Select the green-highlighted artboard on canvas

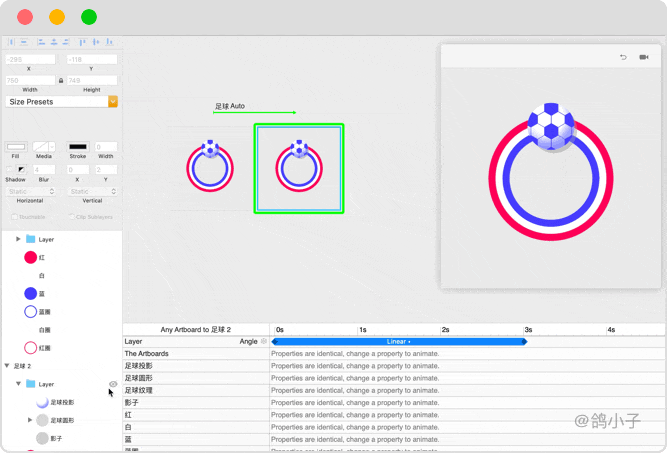coord(299,168)
